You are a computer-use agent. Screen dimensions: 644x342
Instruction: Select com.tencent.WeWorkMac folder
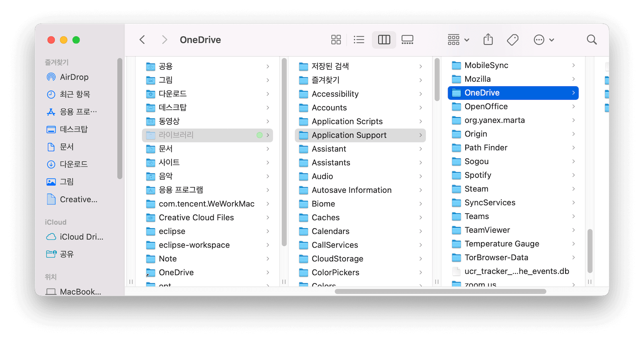pos(207,204)
